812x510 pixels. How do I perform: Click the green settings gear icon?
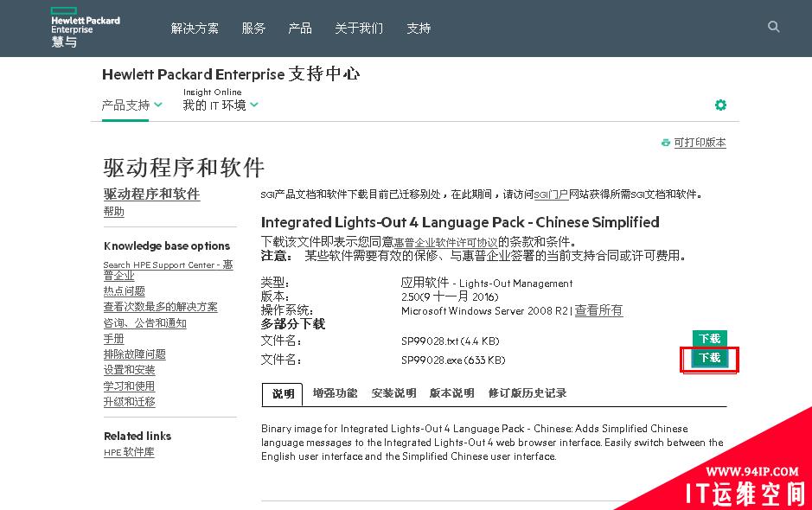coord(720,105)
